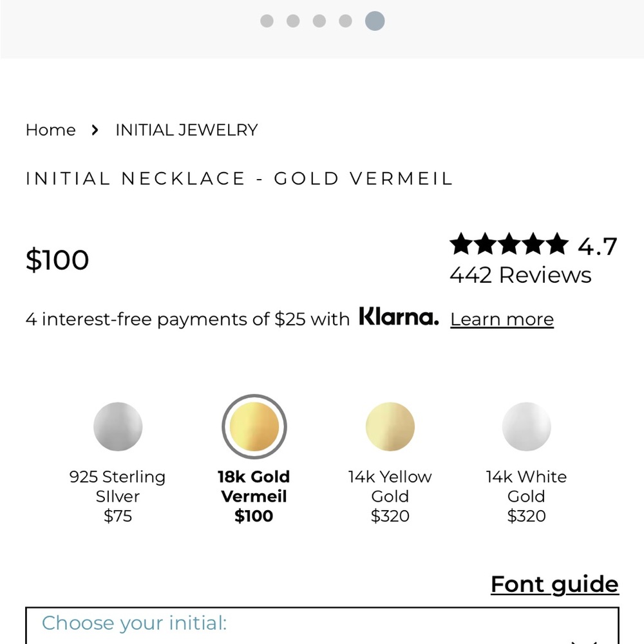Select 14k White Gold swatch
The height and width of the screenshot is (644, 644).
click(x=527, y=427)
